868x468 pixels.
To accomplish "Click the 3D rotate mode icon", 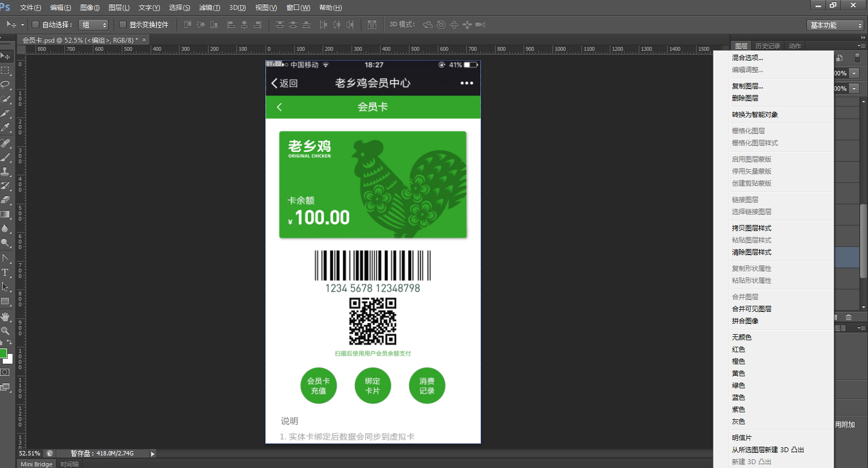I will coord(428,25).
